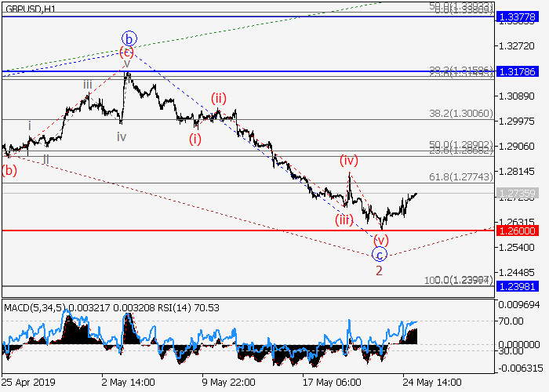Select the red (iv) wave label

pyautogui.click(x=349, y=161)
